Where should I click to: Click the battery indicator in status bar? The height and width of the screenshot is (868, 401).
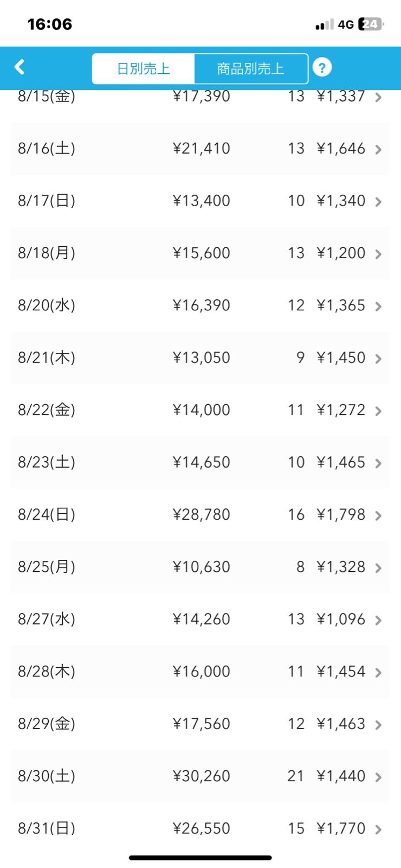click(371, 24)
